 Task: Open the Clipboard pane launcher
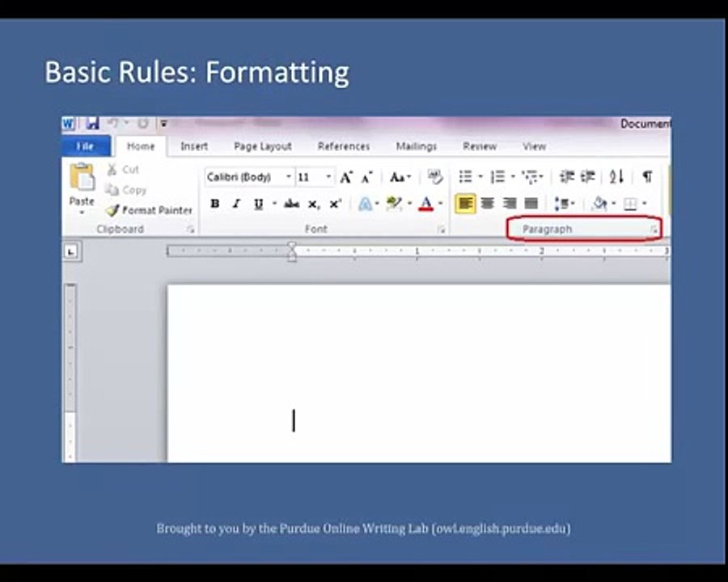pyautogui.click(x=190, y=230)
